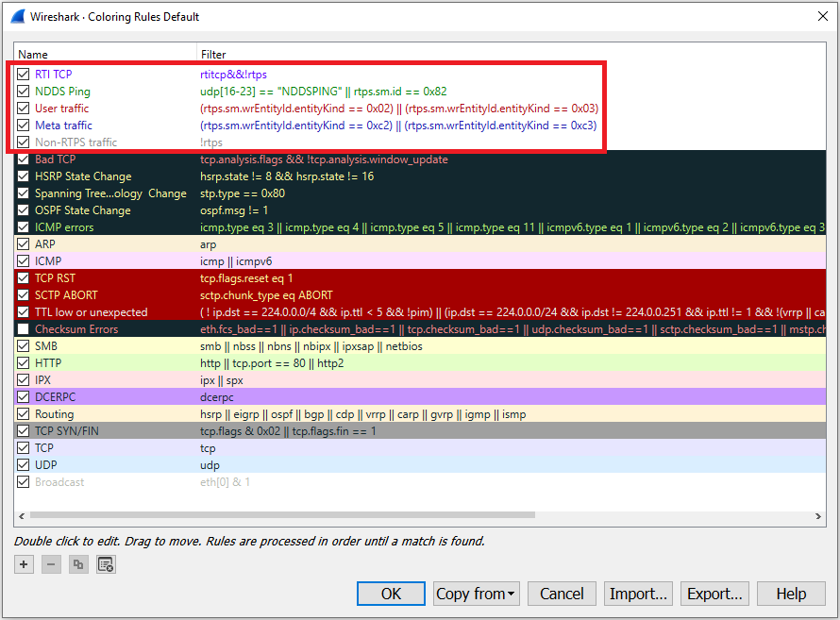
Task: Enable the Checksum Errors rule checkbox
Action: coord(23,328)
